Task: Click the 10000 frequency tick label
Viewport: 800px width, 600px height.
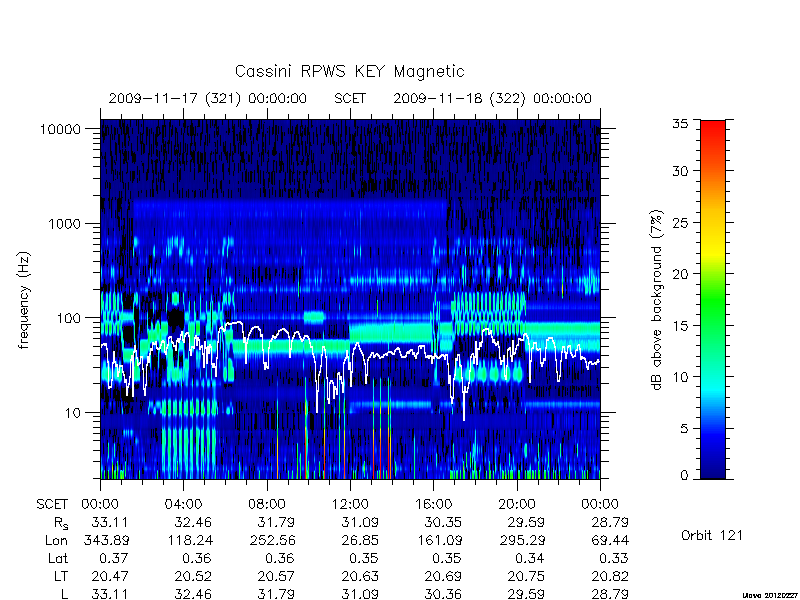Action: (x=60, y=130)
